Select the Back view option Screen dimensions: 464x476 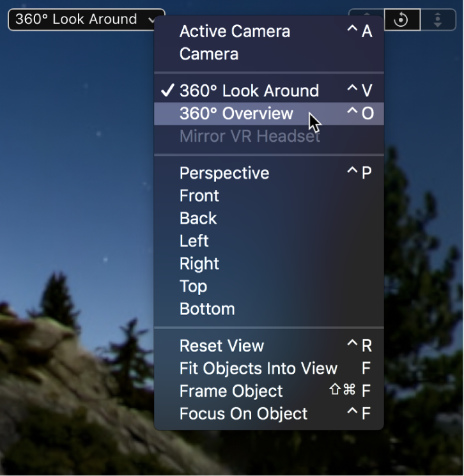[x=198, y=219]
